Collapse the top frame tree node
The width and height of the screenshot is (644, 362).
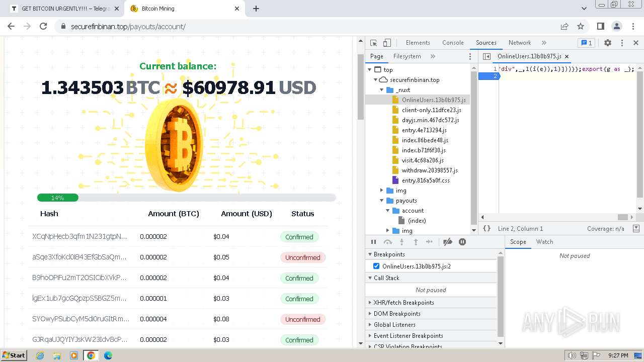[x=370, y=70]
